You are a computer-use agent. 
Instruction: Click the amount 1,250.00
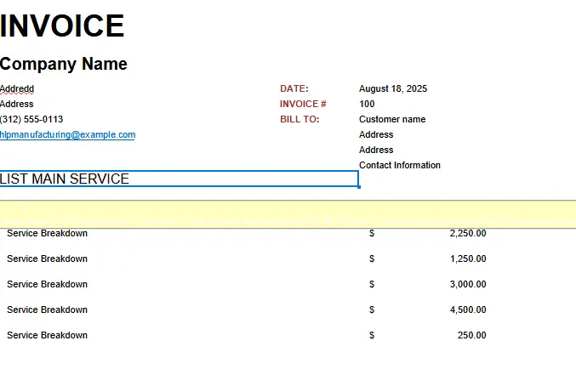pyautogui.click(x=468, y=258)
